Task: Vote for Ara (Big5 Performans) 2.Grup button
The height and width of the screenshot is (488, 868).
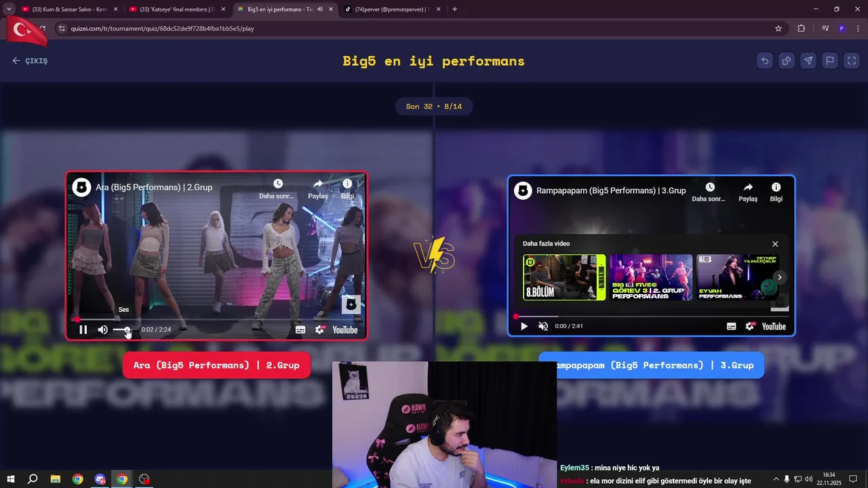Action: (216, 365)
